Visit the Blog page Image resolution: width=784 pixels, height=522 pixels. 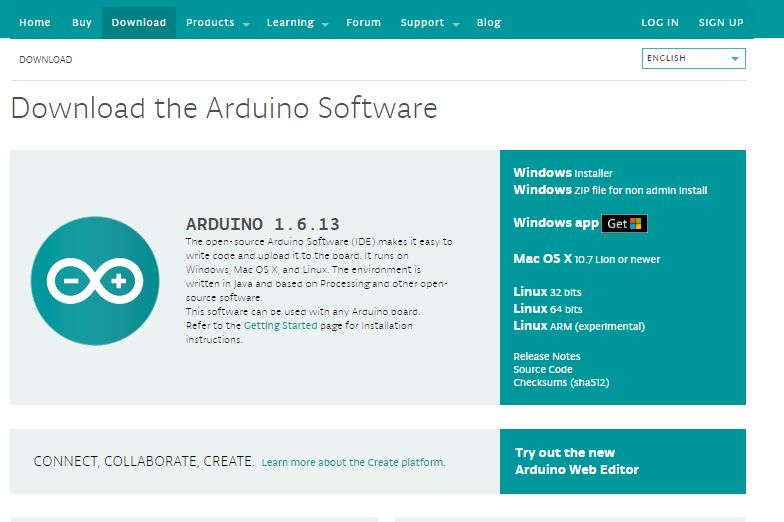(x=488, y=22)
